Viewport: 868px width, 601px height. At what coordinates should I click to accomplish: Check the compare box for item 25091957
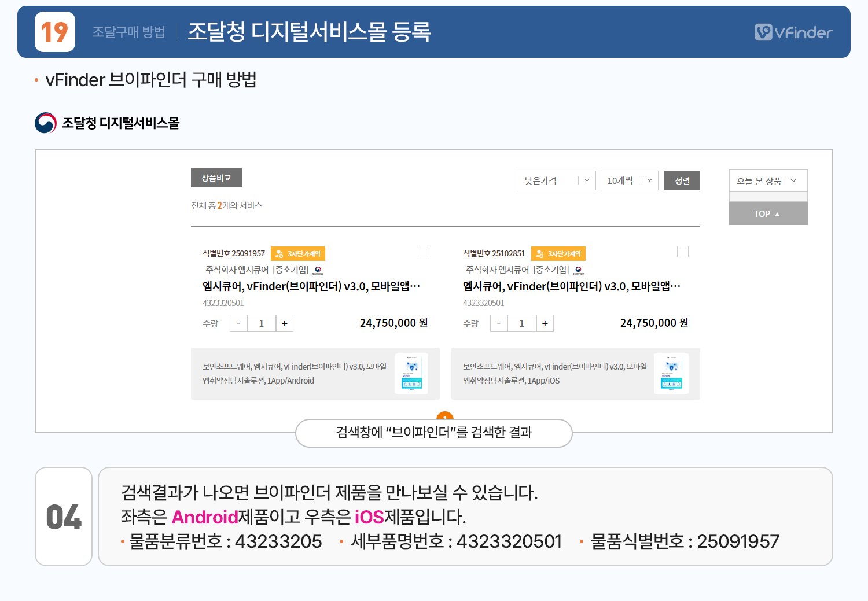click(x=422, y=252)
